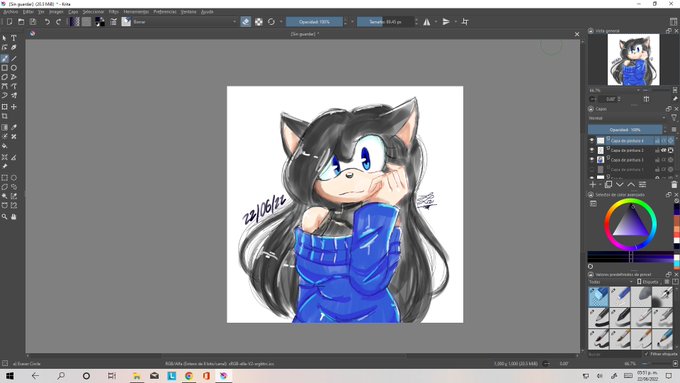Open the Filtro menu
This screenshot has height=383, width=680.
(114, 12)
